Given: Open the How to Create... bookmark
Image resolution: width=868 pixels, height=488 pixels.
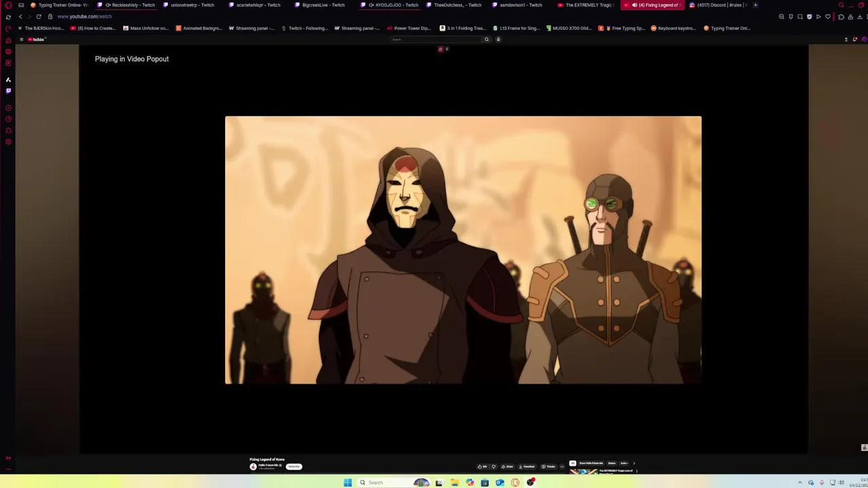Looking at the screenshot, I should tap(93, 28).
